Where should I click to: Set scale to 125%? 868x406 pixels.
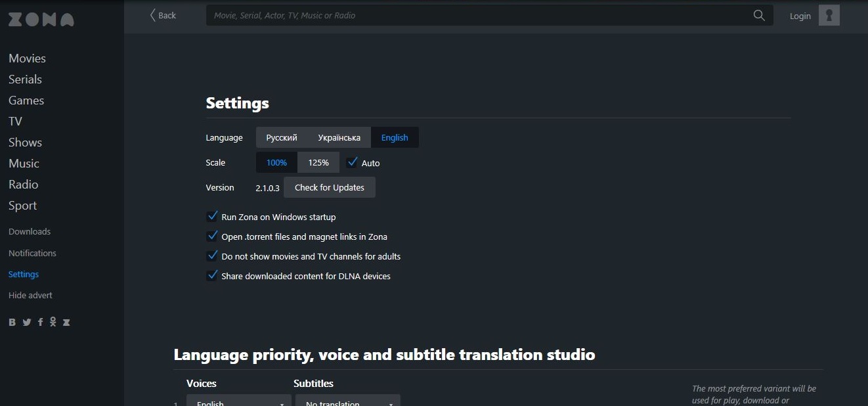pos(318,162)
